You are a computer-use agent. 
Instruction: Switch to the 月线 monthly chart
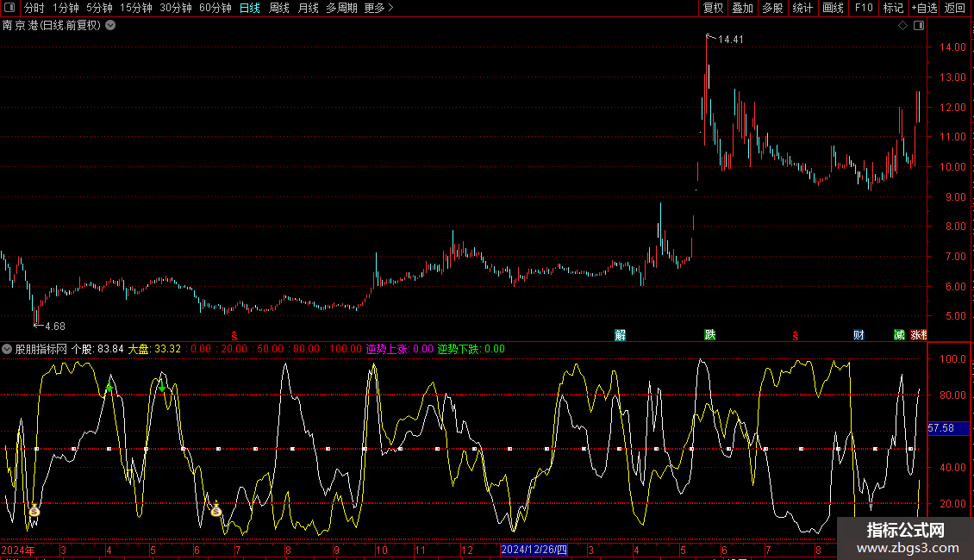[308, 8]
